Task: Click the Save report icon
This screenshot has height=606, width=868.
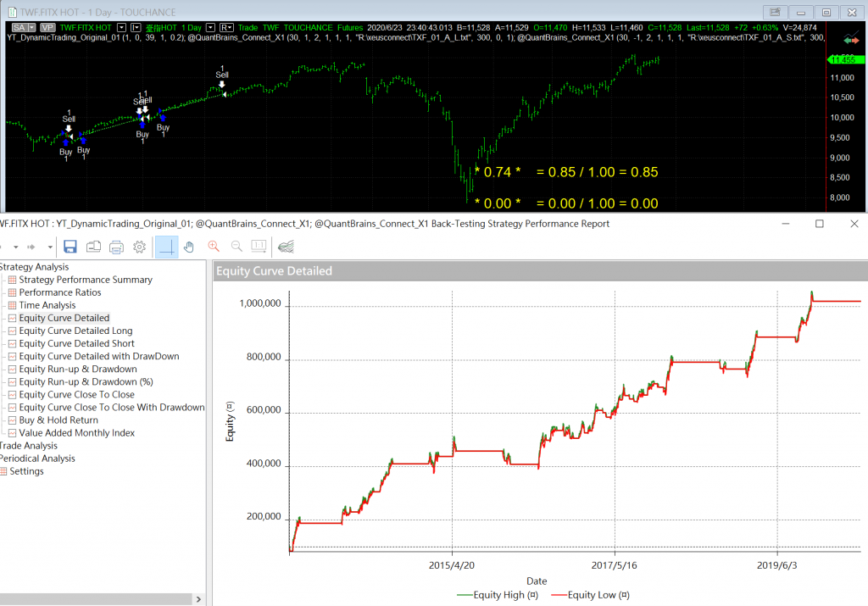Action: pos(70,247)
